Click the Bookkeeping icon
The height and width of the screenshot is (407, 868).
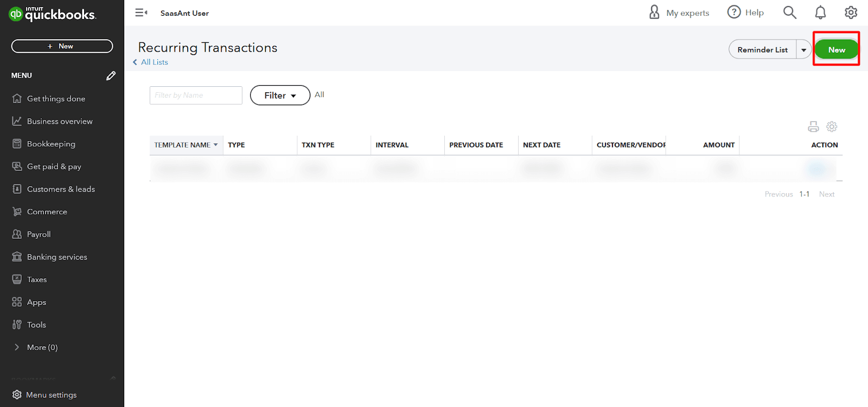[x=17, y=143]
